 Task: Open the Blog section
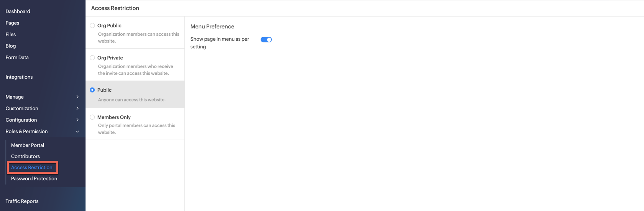(x=11, y=46)
